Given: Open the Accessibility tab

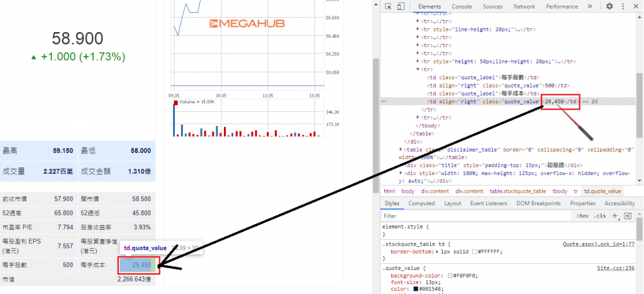Looking at the screenshot, I should [x=619, y=203].
